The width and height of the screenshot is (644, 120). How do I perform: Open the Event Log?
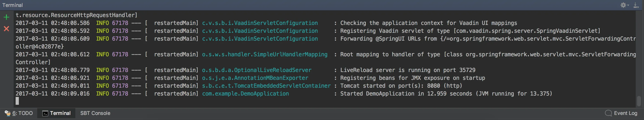point(625,113)
